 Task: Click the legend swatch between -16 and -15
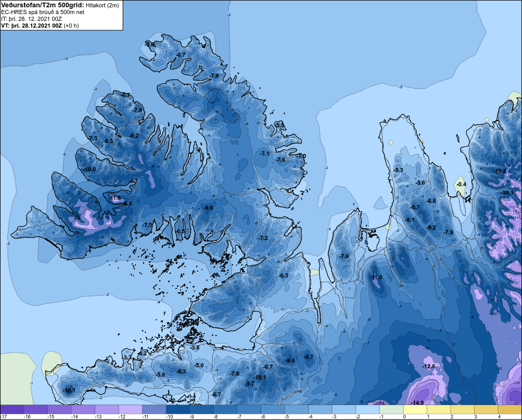click(35, 410)
